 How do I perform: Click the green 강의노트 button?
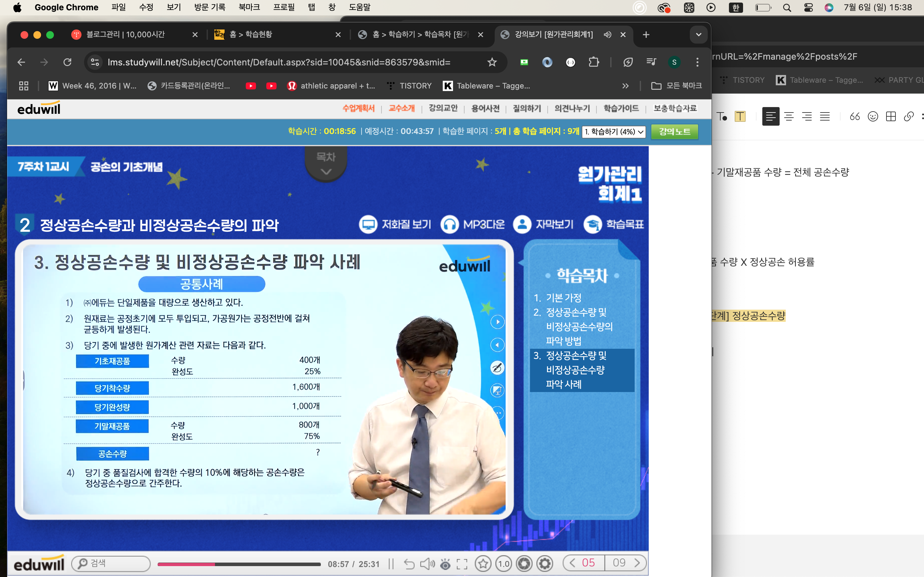[674, 132]
